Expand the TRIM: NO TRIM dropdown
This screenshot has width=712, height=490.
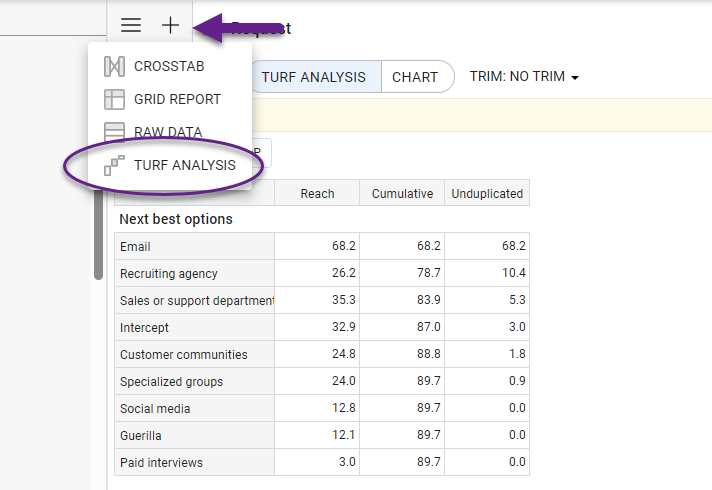[x=524, y=77]
